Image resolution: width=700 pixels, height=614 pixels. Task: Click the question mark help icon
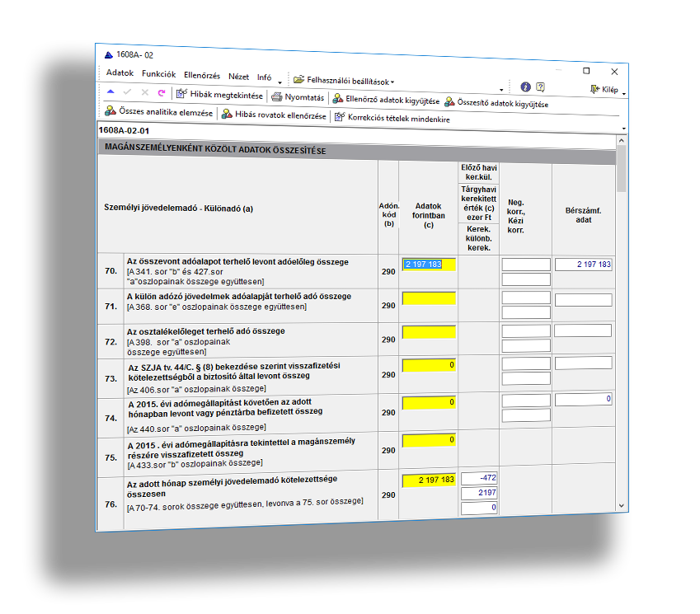click(x=540, y=87)
